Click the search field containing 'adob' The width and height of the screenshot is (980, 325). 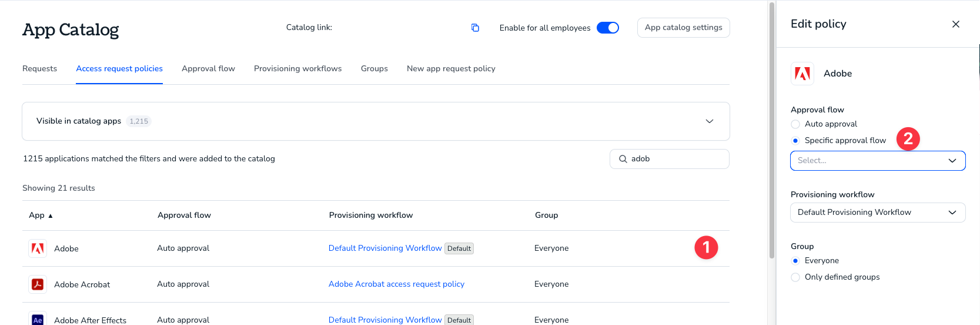[x=670, y=159]
